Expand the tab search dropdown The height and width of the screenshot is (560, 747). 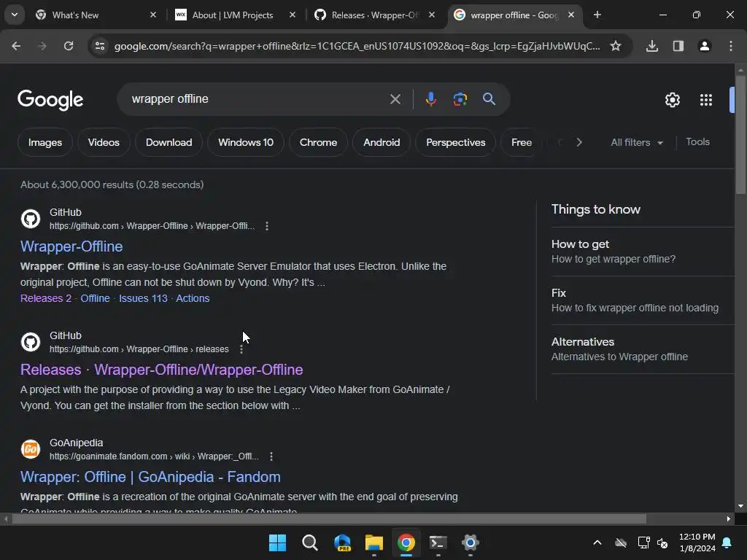(x=15, y=15)
